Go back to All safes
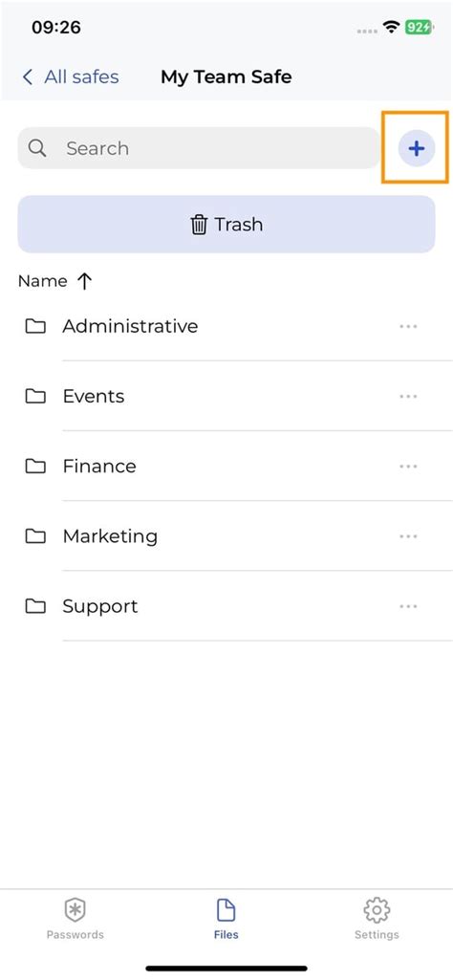The height and width of the screenshot is (980, 453). [70, 76]
